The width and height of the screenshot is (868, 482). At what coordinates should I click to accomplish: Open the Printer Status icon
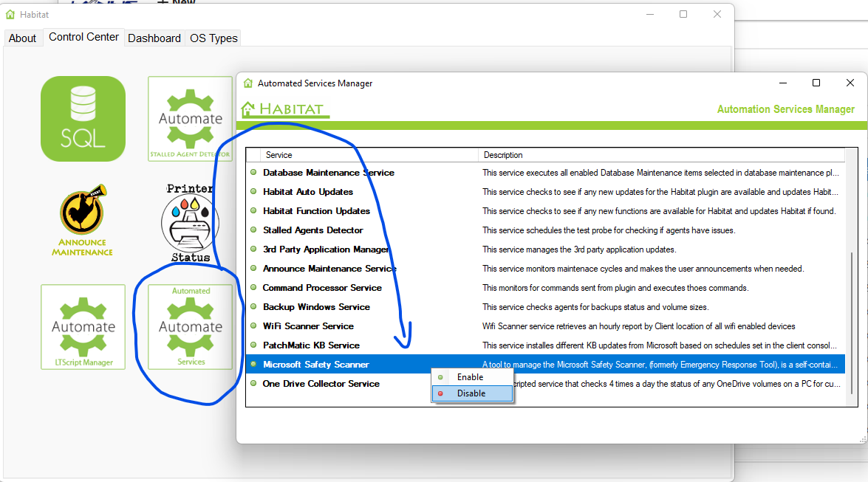(x=190, y=223)
